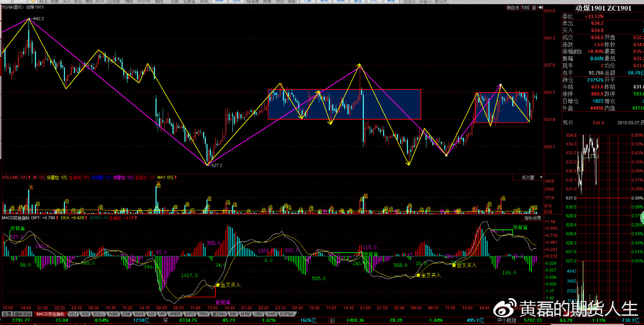This screenshot has height=325, width=644.
Task: Click the 总手 row label
Action: coord(568,72)
